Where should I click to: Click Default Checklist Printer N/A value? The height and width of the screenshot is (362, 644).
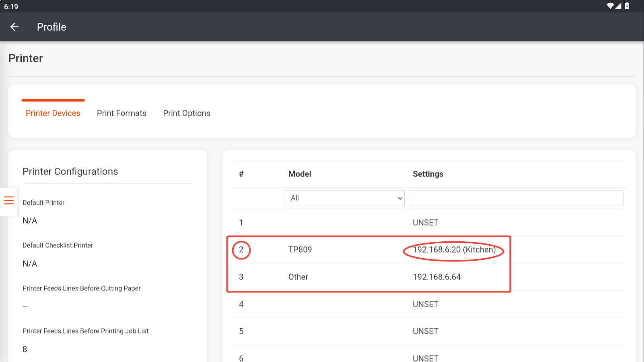tap(30, 264)
